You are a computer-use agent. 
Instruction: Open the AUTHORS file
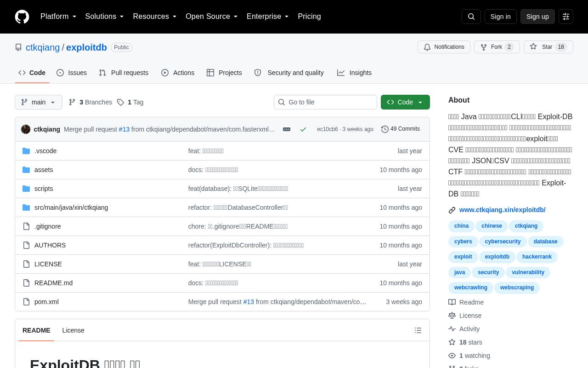[50, 245]
